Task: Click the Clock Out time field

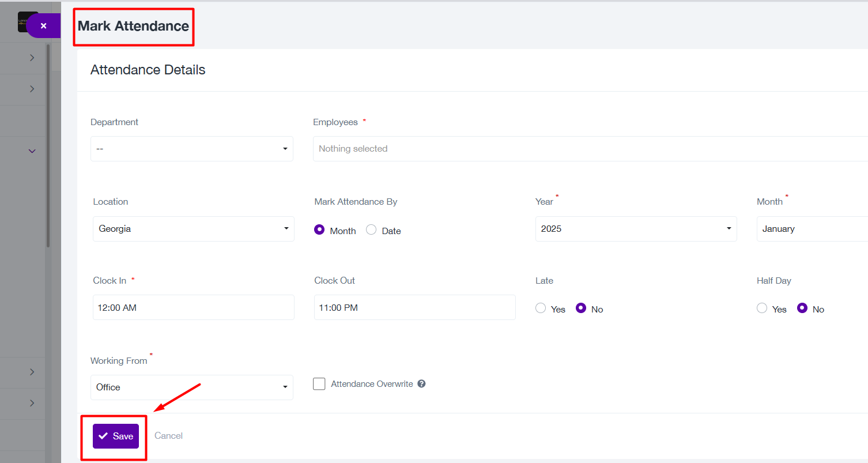Action: point(415,307)
